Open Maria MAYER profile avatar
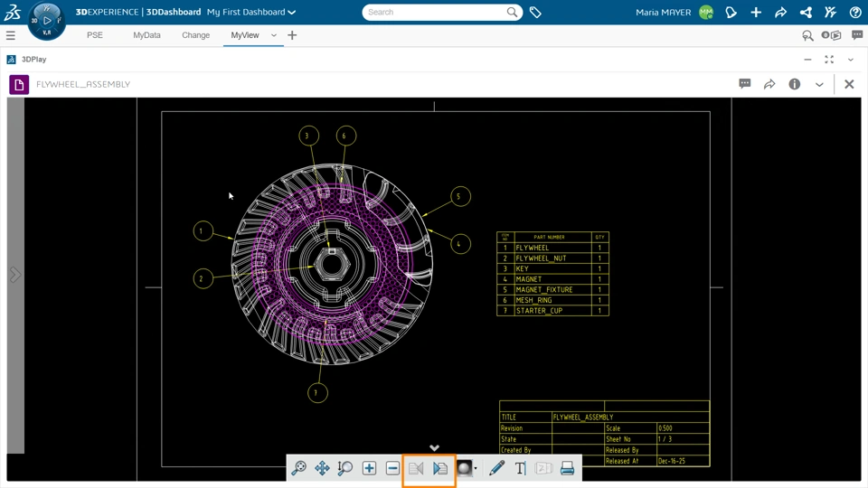 [x=706, y=12]
